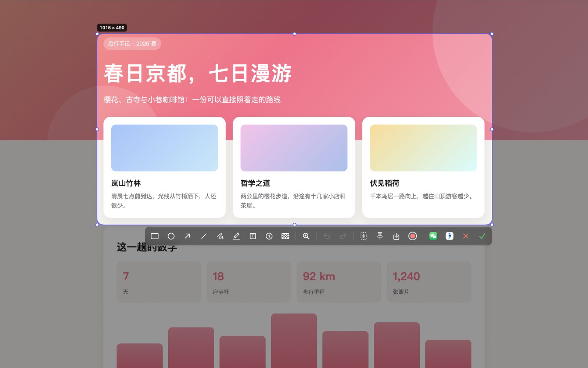Select the rectangle annotation tool

(x=155, y=236)
